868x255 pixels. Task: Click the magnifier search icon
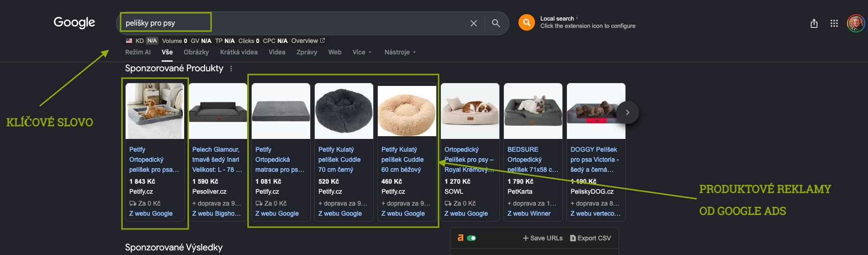(496, 23)
